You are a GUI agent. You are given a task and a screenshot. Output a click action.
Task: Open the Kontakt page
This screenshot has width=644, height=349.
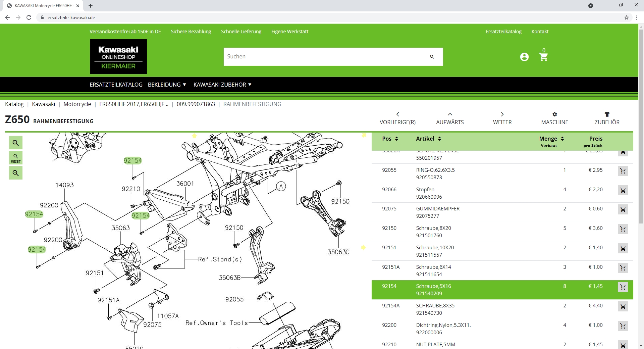(x=540, y=32)
